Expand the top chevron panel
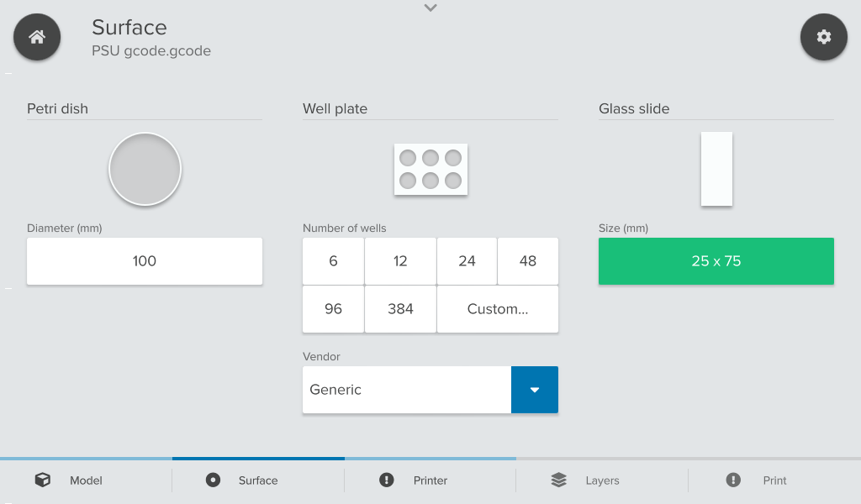This screenshot has width=861, height=504. [430, 8]
